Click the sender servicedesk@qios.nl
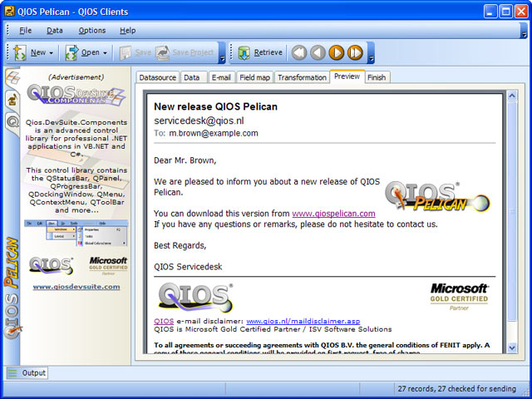This screenshot has width=532, height=399. point(199,121)
